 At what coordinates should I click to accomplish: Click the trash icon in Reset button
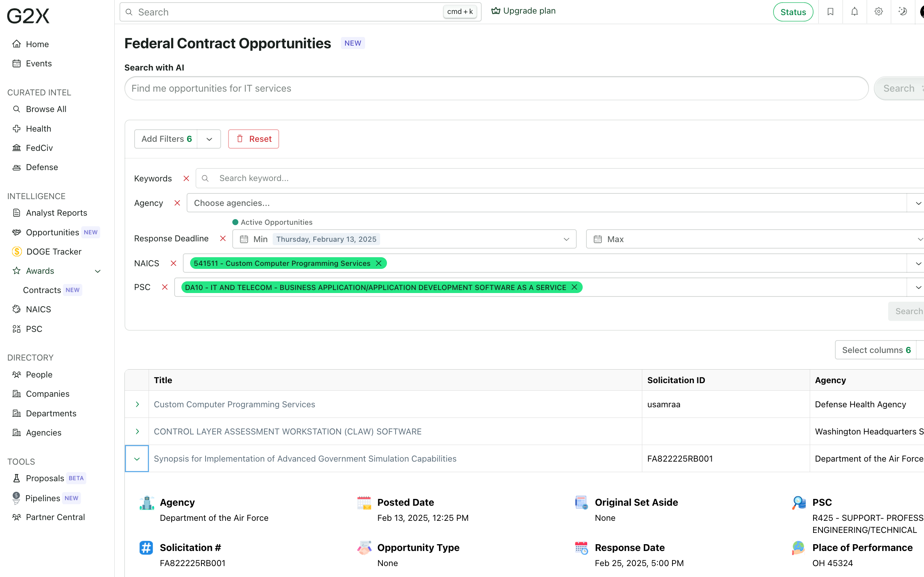click(x=240, y=139)
